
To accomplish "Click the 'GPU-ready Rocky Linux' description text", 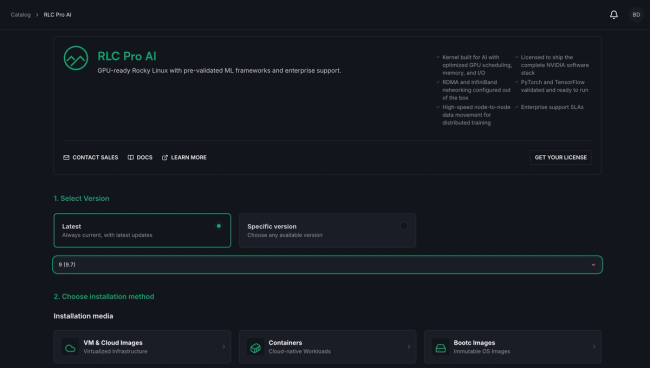I will [x=219, y=71].
